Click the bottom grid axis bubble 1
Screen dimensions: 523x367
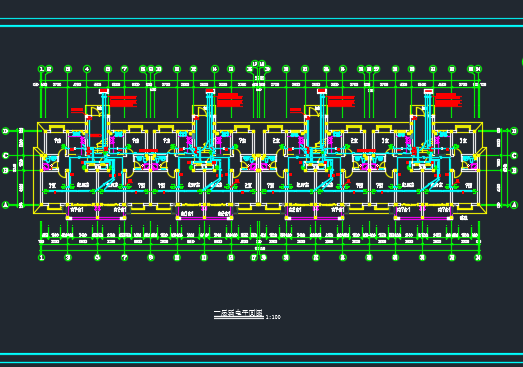coord(42,257)
